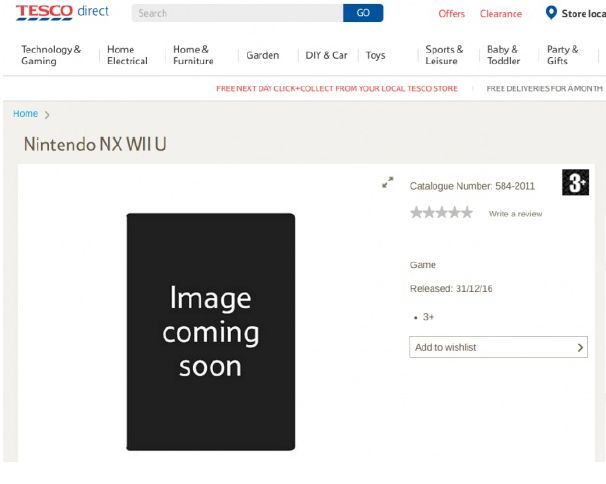Click the star rating row
Viewport: 606px width, 484px height.
[x=441, y=213]
